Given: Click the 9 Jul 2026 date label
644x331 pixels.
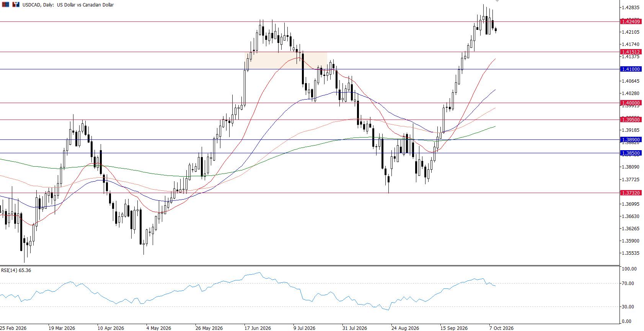Looking at the screenshot, I should click(305, 328).
